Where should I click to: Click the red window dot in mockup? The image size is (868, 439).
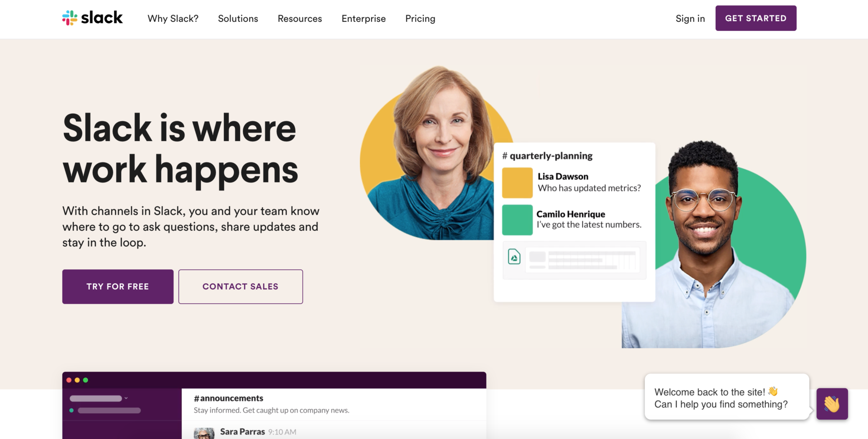(69, 380)
